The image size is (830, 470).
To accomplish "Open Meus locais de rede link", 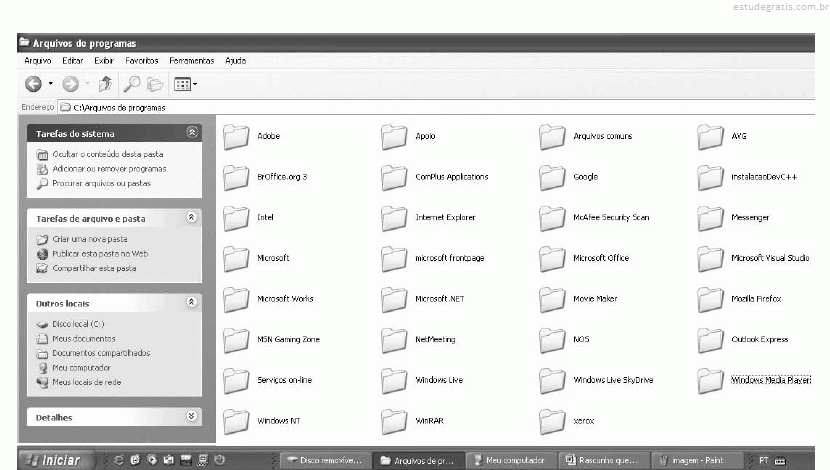I will 86,382.
